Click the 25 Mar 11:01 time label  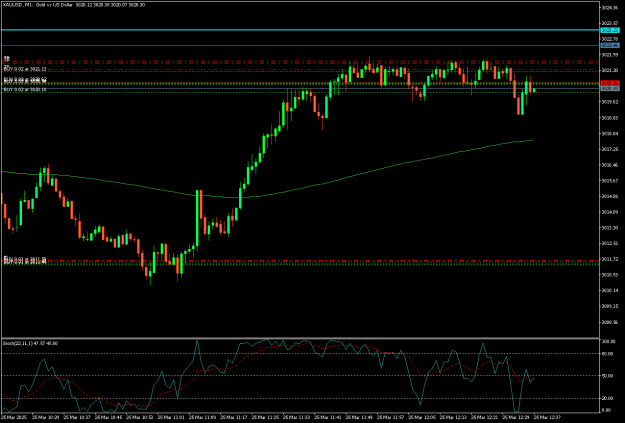point(172,417)
